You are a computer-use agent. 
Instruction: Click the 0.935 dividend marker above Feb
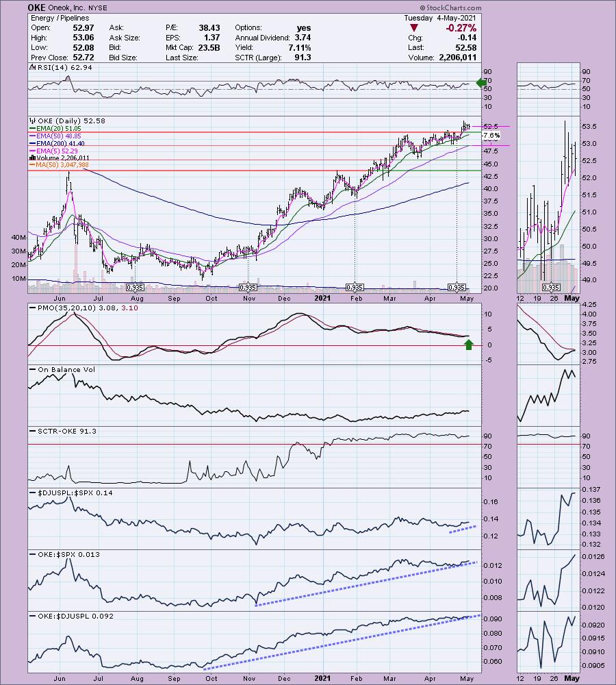pos(355,288)
